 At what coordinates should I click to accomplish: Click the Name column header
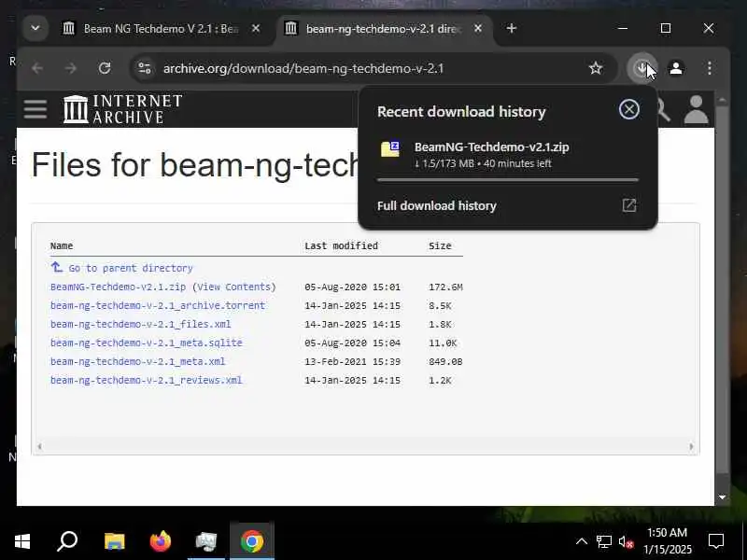[x=62, y=245]
